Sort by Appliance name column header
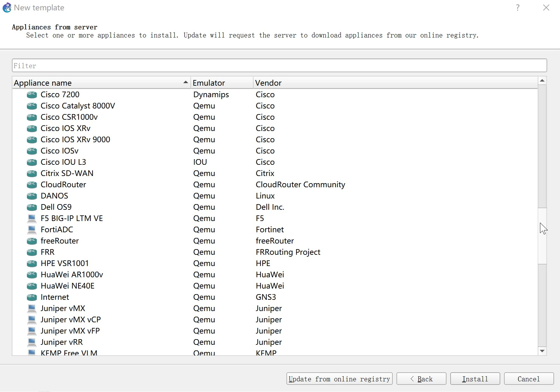The width and height of the screenshot is (560, 392). 101,83
